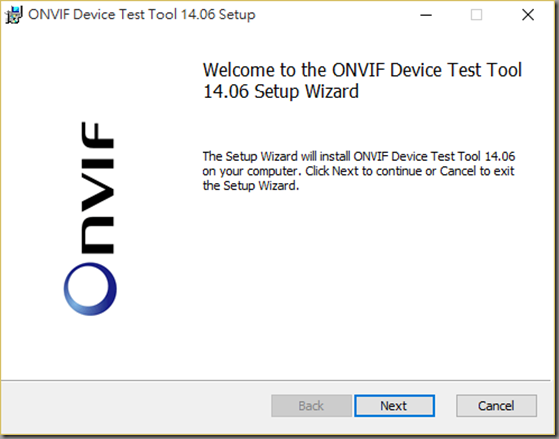Click the "on your computer. Click Next" description line

tap(358, 171)
